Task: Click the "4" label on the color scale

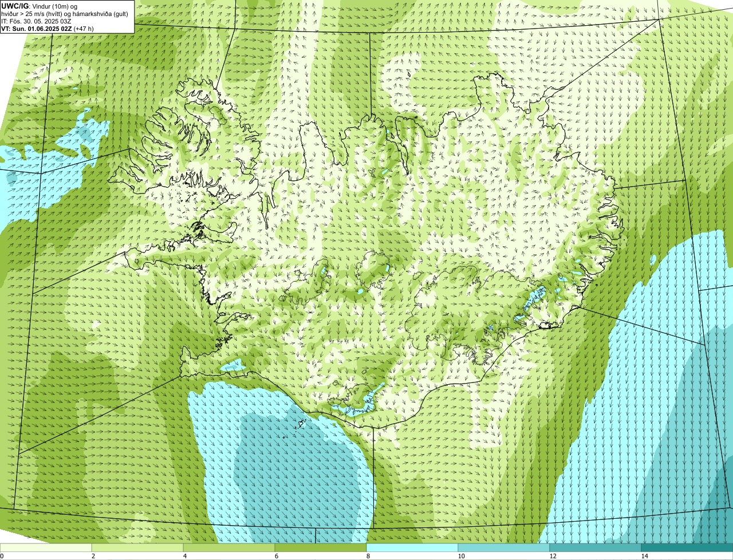Action: 184,556
